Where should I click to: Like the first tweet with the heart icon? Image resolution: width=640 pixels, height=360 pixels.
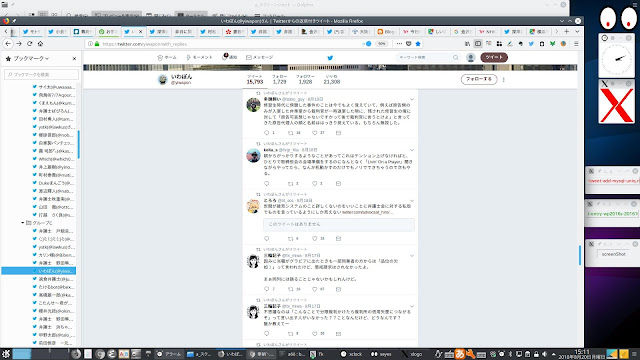click(x=315, y=133)
